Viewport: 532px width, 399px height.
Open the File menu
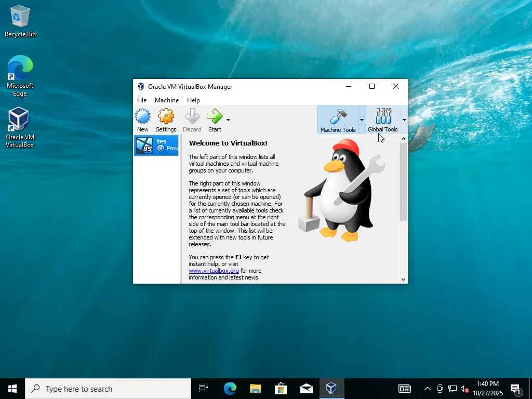click(x=142, y=100)
